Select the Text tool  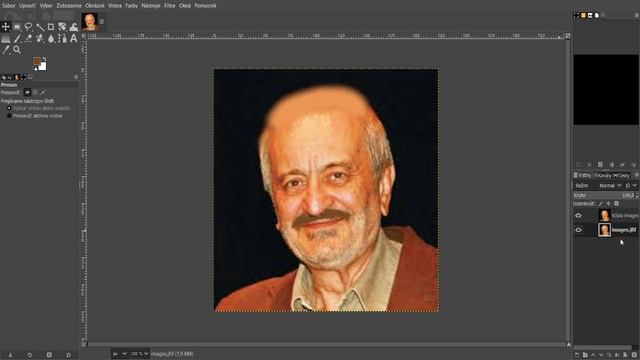[x=74, y=39]
